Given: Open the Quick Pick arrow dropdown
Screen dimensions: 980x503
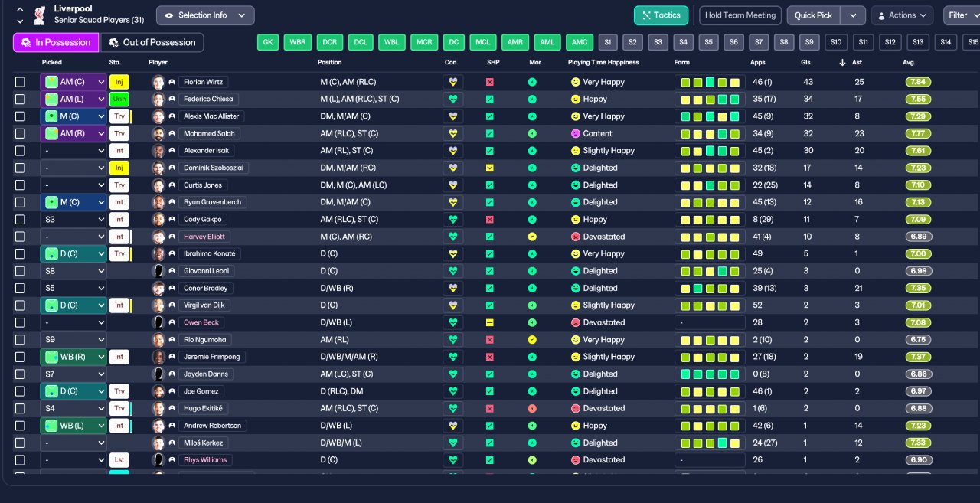Looking at the screenshot, I should [853, 15].
